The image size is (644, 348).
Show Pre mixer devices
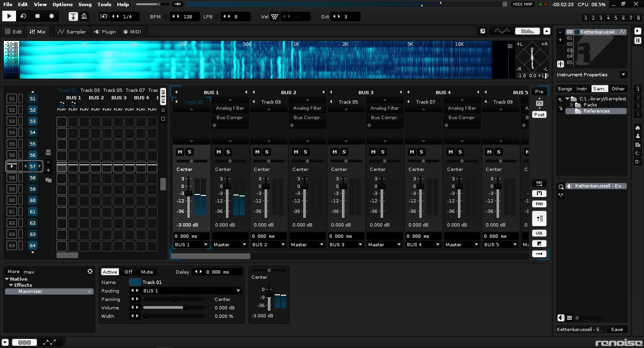tap(539, 92)
